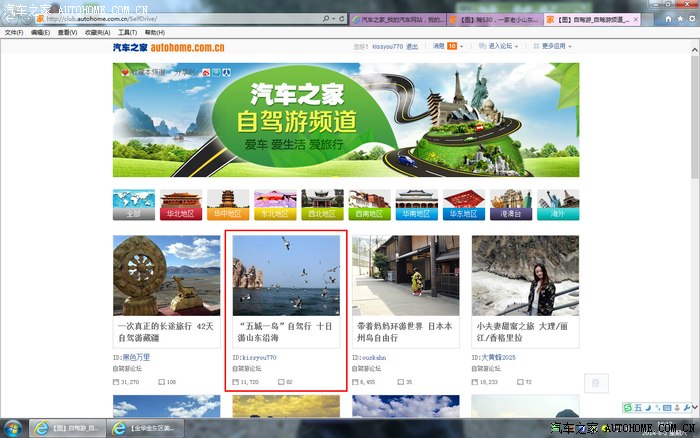
Task: Expand the 更多应用 dropdown
Action: tap(555, 46)
